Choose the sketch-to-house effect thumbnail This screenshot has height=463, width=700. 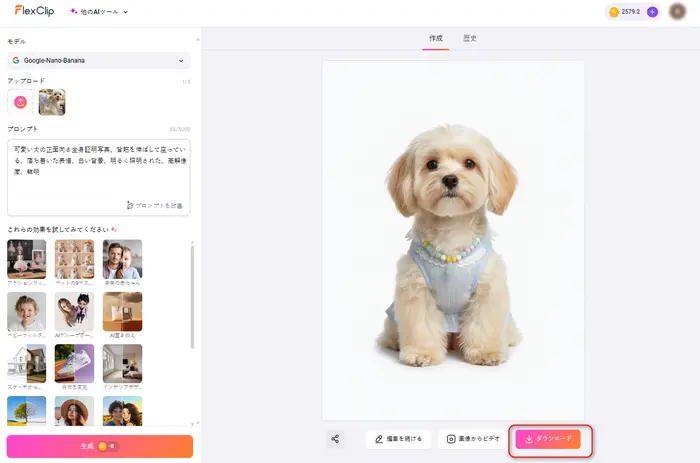27,363
